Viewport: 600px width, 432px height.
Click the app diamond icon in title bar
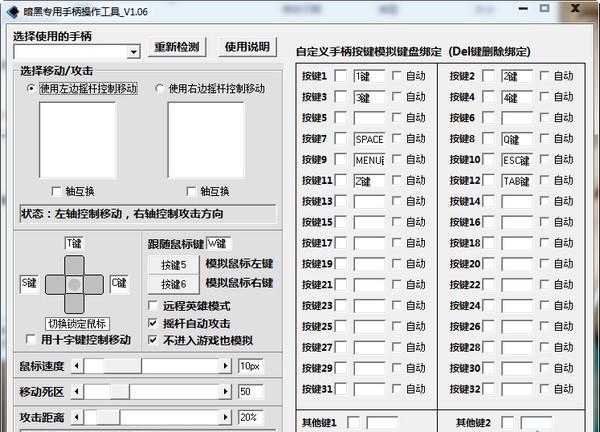(x=13, y=11)
